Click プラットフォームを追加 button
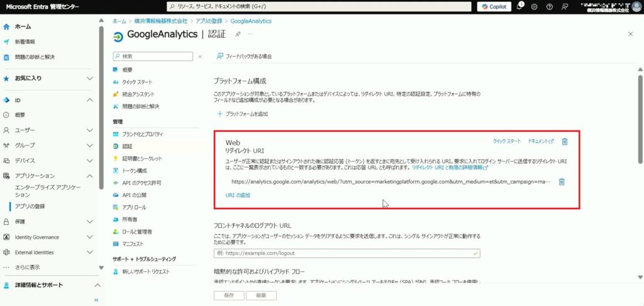 [x=243, y=114]
